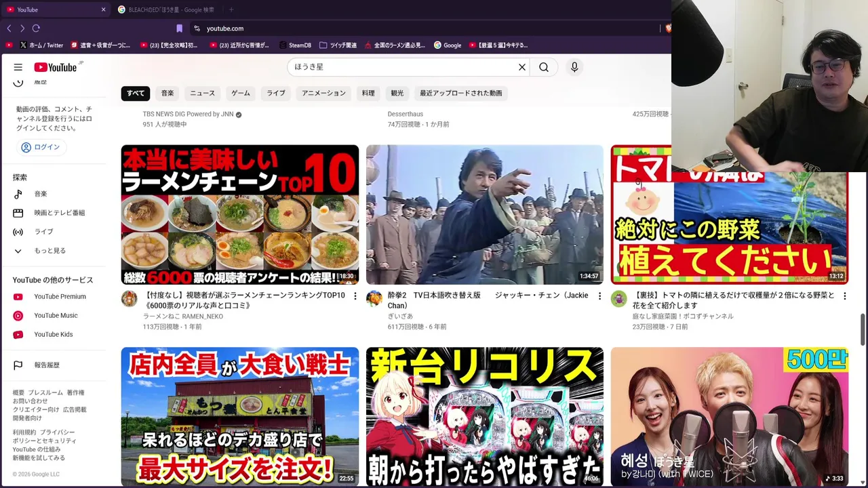This screenshot has width=868, height=488.
Task: Click the page vertical scrollbar thumb
Action: point(863,329)
